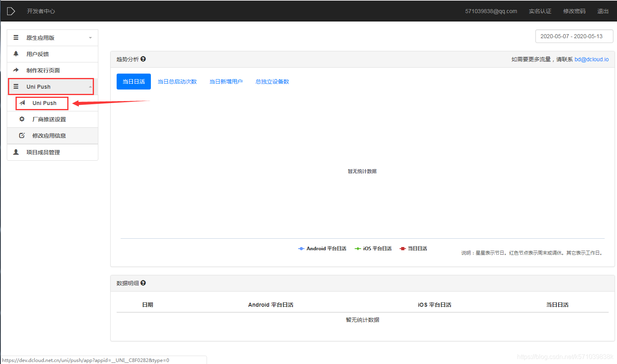
Task: Click the DCloud logo in the top bar
Action: (x=11, y=11)
